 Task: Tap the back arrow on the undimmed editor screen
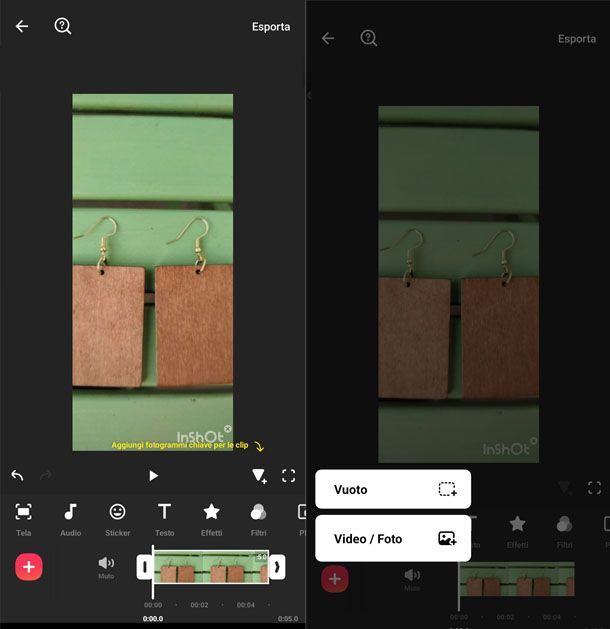point(22,27)
